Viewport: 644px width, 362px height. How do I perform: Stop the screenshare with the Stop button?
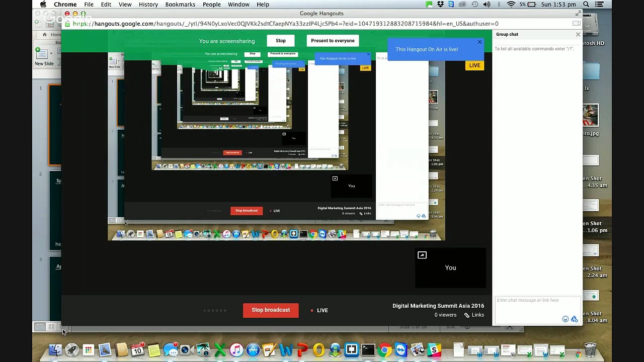pos(281,41)
